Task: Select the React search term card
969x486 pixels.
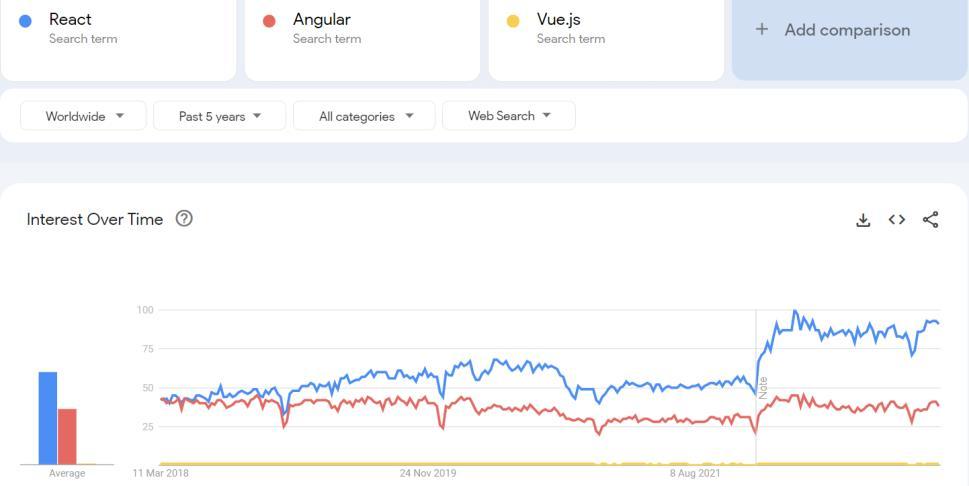Action: [118, 30]
